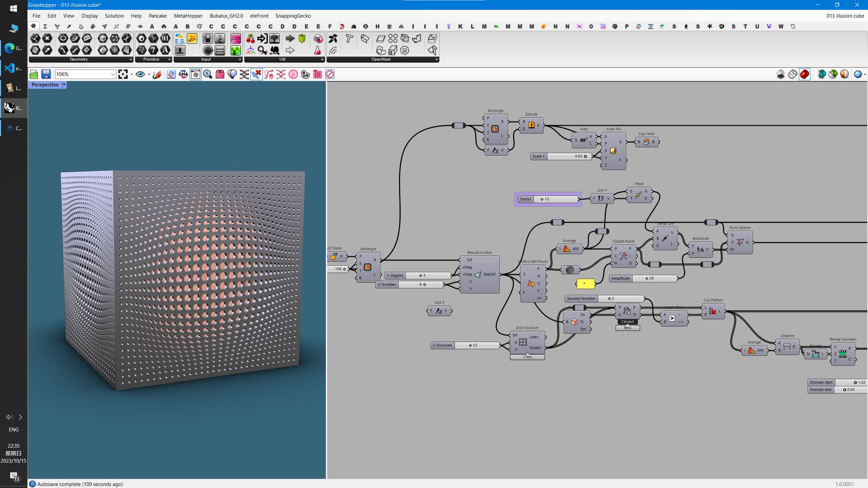The image size is (868, 488).
Task: Open the MetaHopper menu
Action: click(188, 16)
